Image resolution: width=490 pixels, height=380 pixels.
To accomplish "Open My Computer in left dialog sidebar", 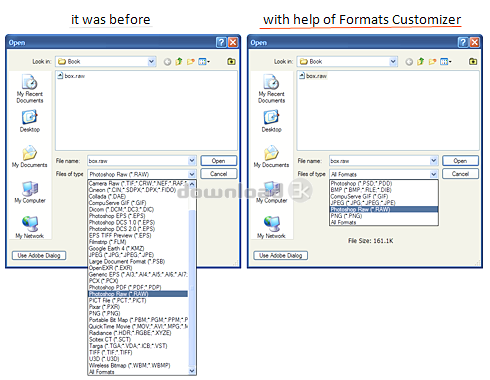I will (x=30, y=192).
